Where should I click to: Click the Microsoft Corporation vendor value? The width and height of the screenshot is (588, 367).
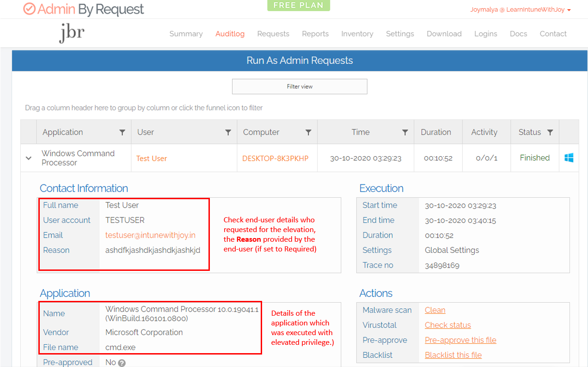click(x=144, y=332)
